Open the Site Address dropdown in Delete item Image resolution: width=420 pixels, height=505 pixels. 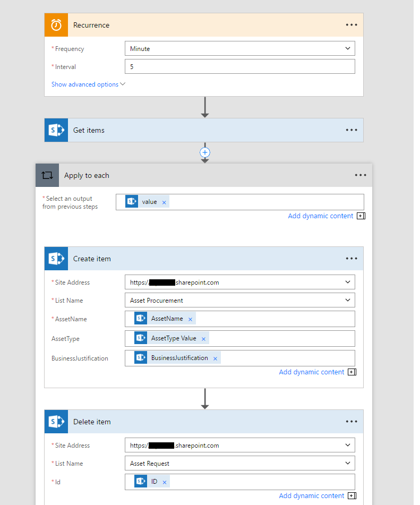(348, 445)
